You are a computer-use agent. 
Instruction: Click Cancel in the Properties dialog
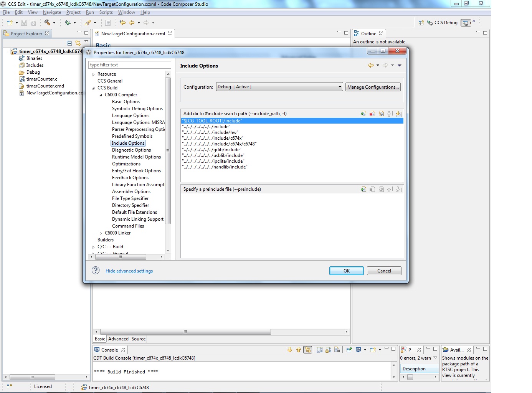click(384, 271)
